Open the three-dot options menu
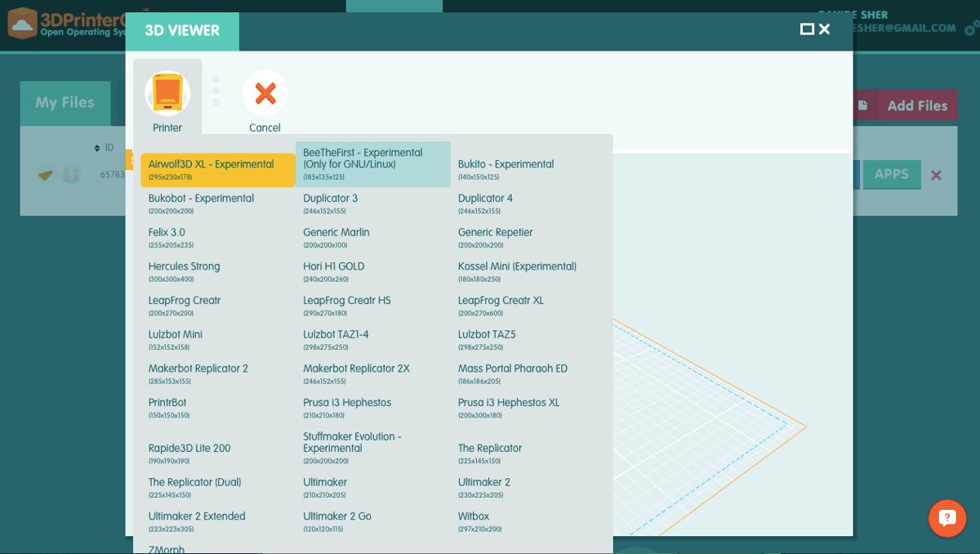 [x=216, y=91]
